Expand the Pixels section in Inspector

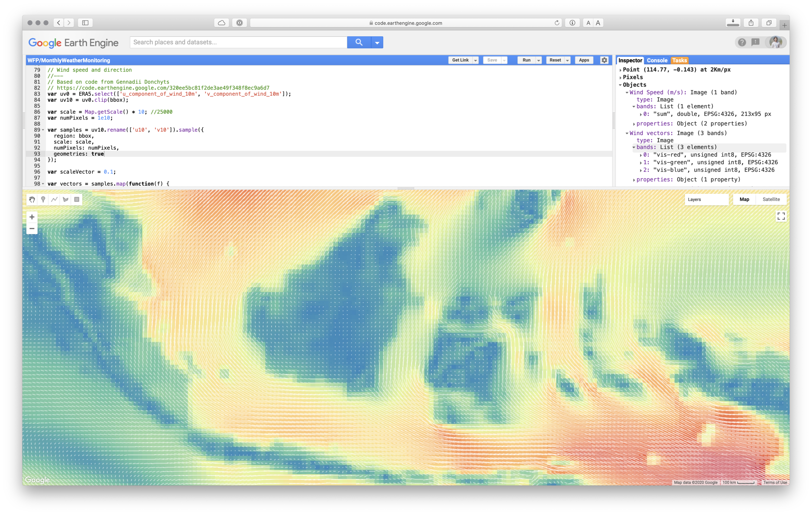coord(620,78)
